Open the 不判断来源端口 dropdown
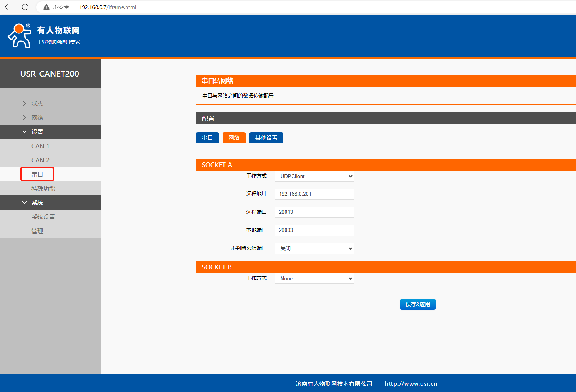Screen dimensions: 576x392 click(314, 248)
